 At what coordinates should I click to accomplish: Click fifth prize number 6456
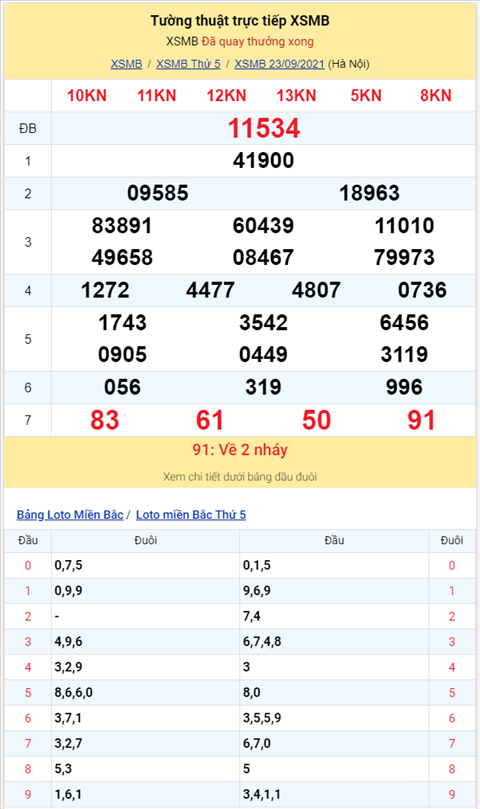(404, 322)
